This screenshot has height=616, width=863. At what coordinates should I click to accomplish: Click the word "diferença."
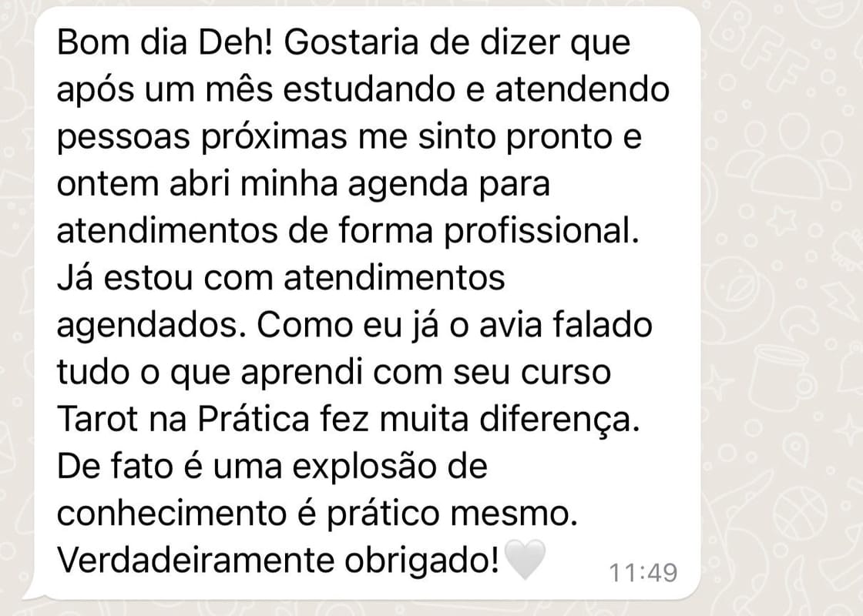559,419
